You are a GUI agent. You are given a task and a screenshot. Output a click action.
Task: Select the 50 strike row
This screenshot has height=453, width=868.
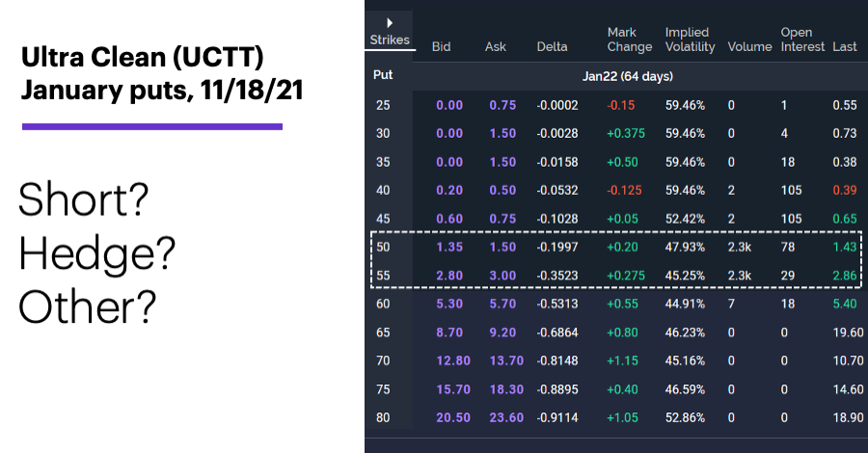pos(616,247)
